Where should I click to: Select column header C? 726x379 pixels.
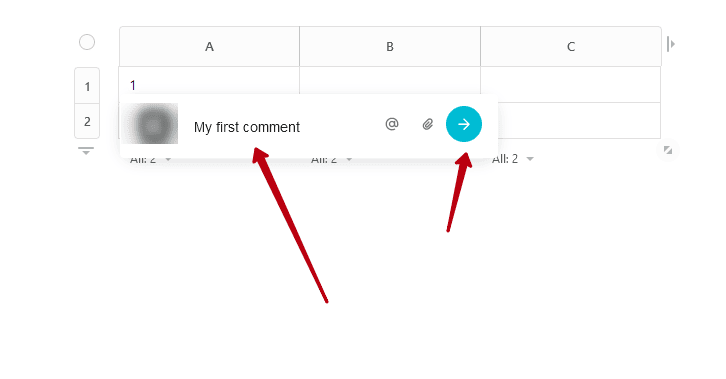click(x=571, y=46)
